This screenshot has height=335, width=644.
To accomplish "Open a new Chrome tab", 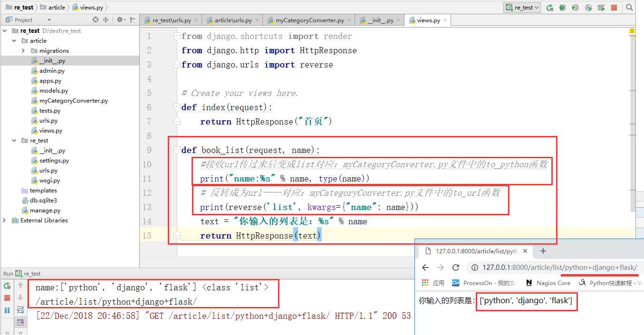I will (x=543, y=251).
